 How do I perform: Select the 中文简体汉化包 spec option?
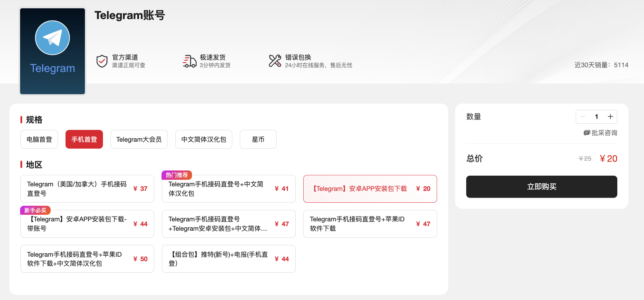click(x=204, y=139)
